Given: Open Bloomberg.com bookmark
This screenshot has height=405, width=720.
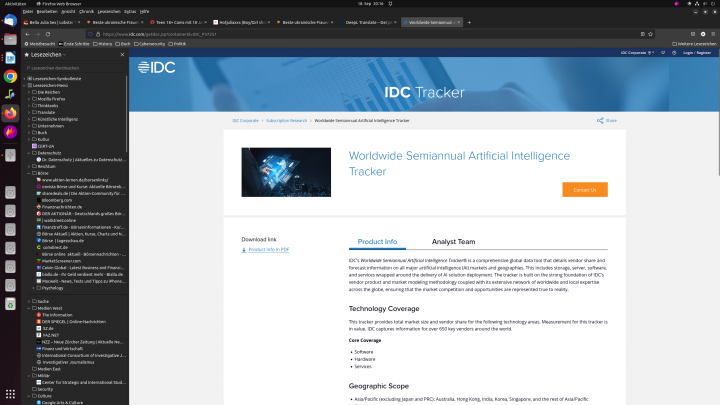Looking at the screenshot, I should [x=56, y=200].
